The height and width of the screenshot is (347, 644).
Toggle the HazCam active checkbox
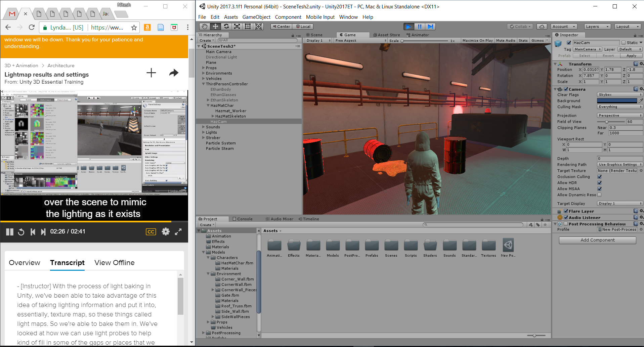tap(569, 43)
